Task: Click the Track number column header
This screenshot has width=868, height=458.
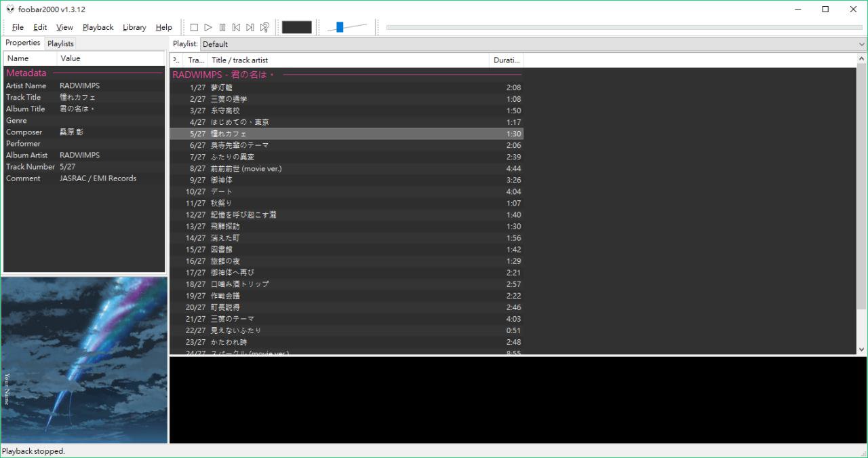Action: click(x=196, y=60)
